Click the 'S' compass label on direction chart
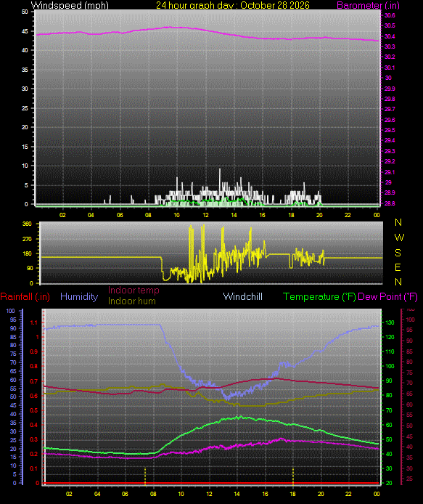Screen dimensions: 423x504 tap(398, 253)
